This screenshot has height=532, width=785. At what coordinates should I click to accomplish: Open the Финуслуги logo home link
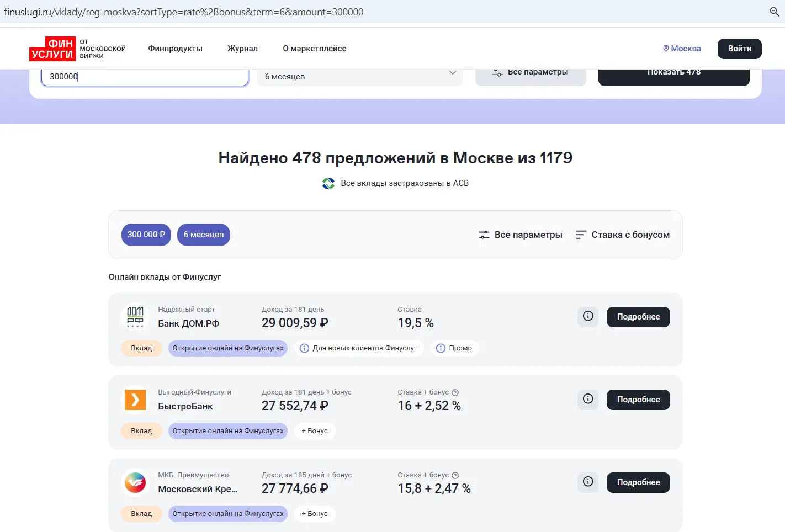77,49
